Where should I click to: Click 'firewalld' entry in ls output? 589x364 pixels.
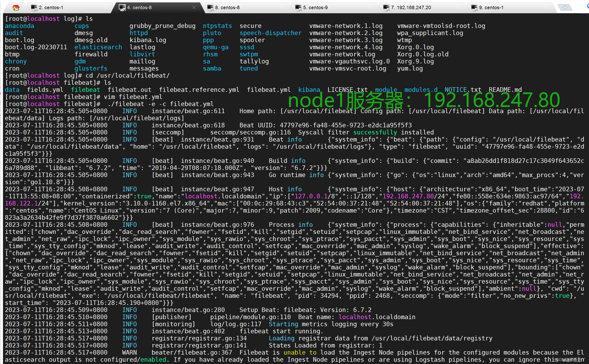pos(91,54)
